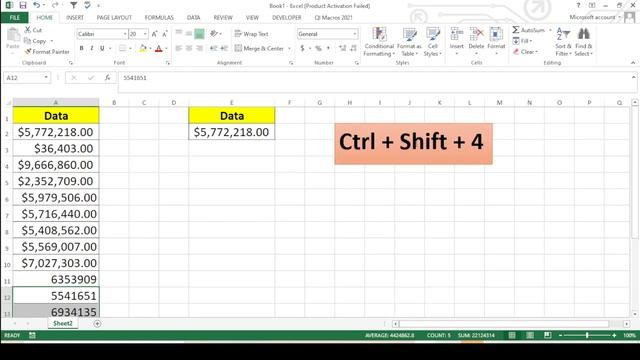Switch to the VIEW tab
640x360 pixels.
[252, 18]
